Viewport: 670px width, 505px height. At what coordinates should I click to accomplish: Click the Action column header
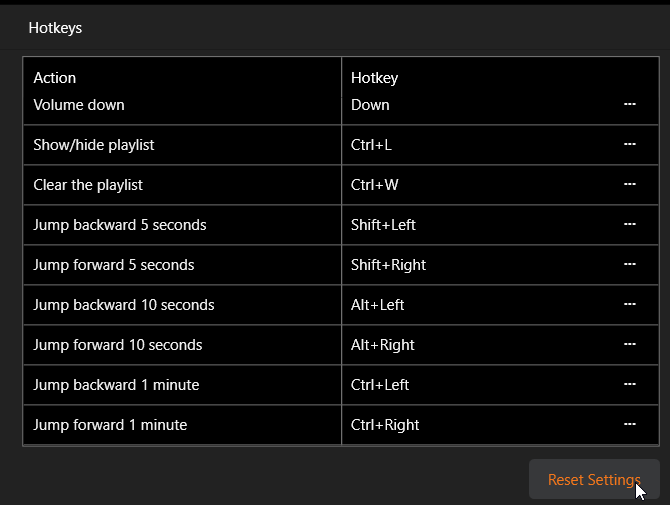(55, 77)
